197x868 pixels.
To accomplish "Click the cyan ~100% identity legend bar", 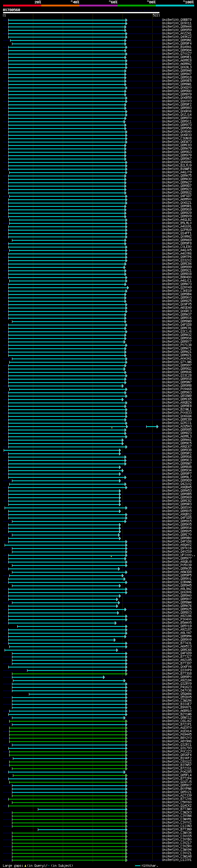I will coord(175,6).
